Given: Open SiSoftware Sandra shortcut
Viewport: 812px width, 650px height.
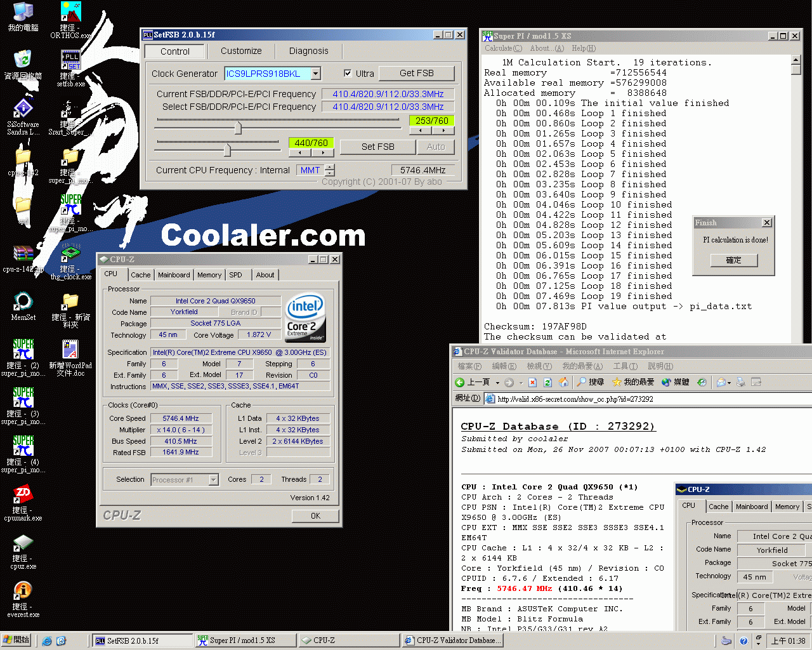Looking at the screenshot, I should tap(23, 117).
